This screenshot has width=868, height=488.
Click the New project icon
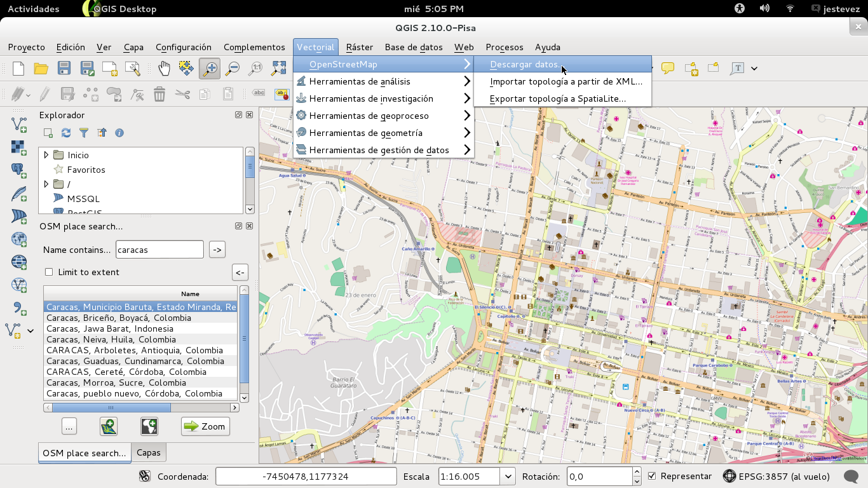18,68
